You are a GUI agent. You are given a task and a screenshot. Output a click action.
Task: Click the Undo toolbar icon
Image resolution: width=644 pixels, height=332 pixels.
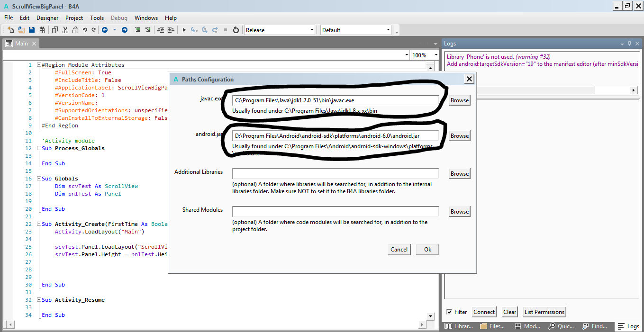point(85,30)
